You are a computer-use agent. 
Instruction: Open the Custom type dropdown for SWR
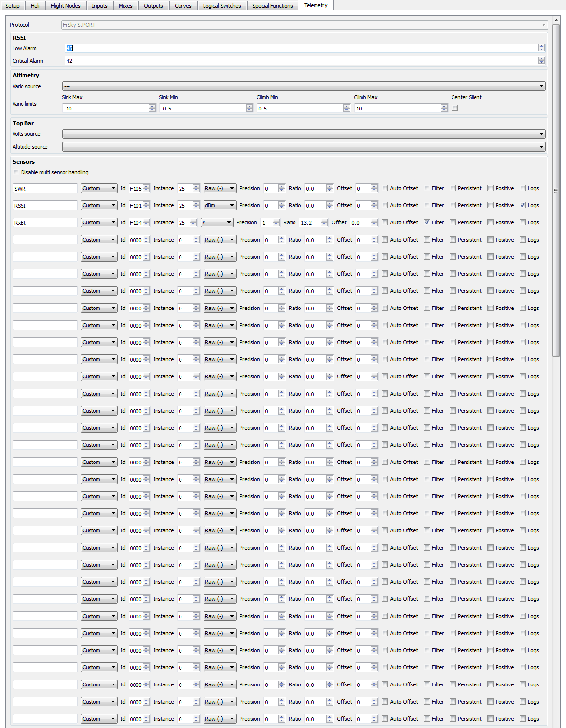(99, 188)
